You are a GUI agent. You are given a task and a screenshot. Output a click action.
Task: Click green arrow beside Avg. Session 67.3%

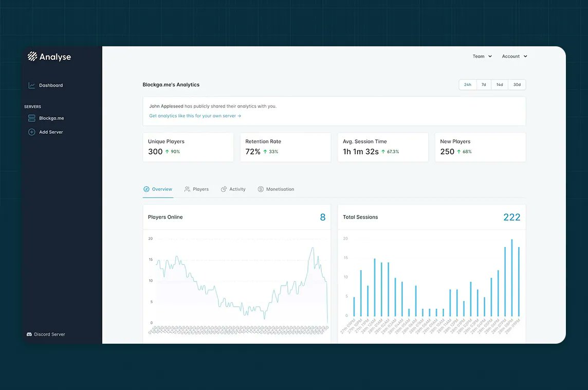tap(383, 152)
